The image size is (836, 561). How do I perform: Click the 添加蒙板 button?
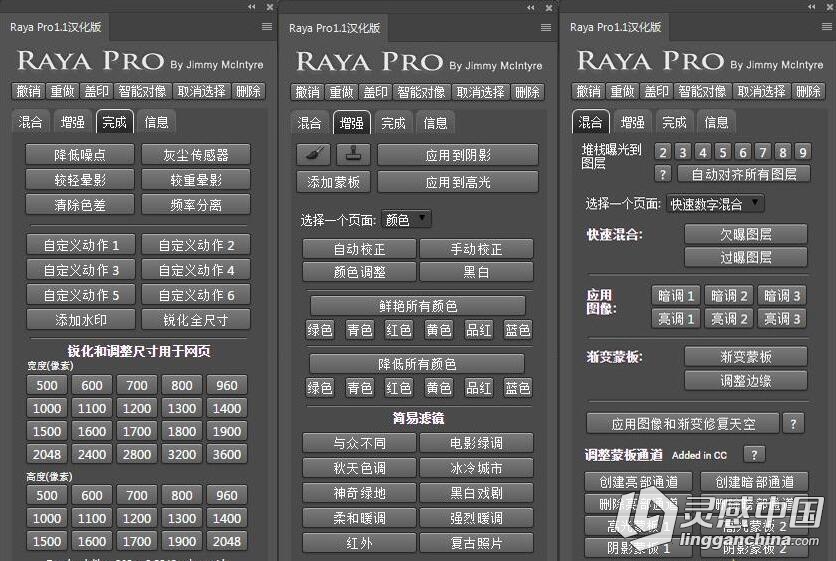(x=333, y=182)
